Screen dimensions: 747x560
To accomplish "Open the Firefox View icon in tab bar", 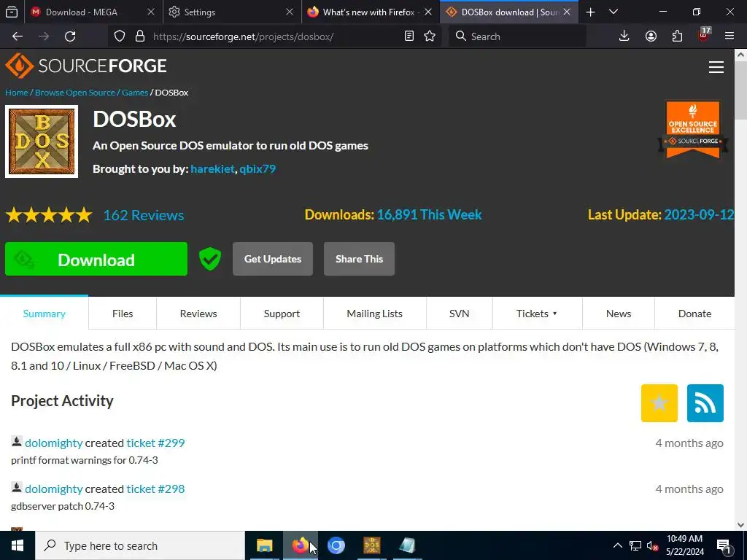I will [x=12, y=12].
